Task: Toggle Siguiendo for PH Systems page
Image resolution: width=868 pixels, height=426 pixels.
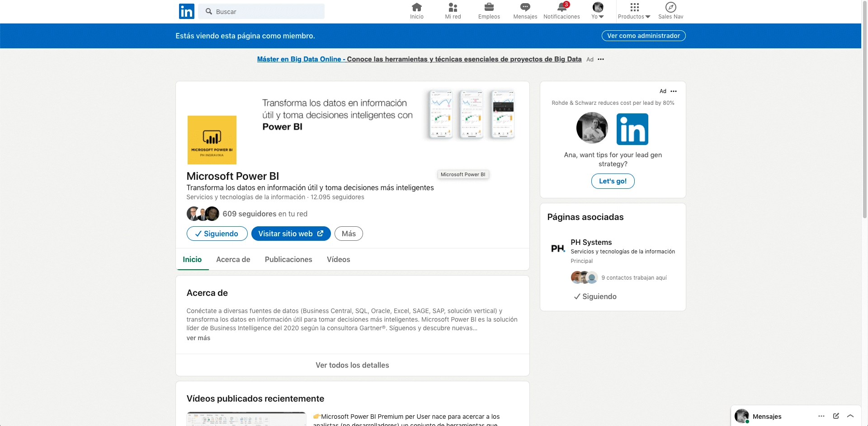Action: tap(595, 296)
